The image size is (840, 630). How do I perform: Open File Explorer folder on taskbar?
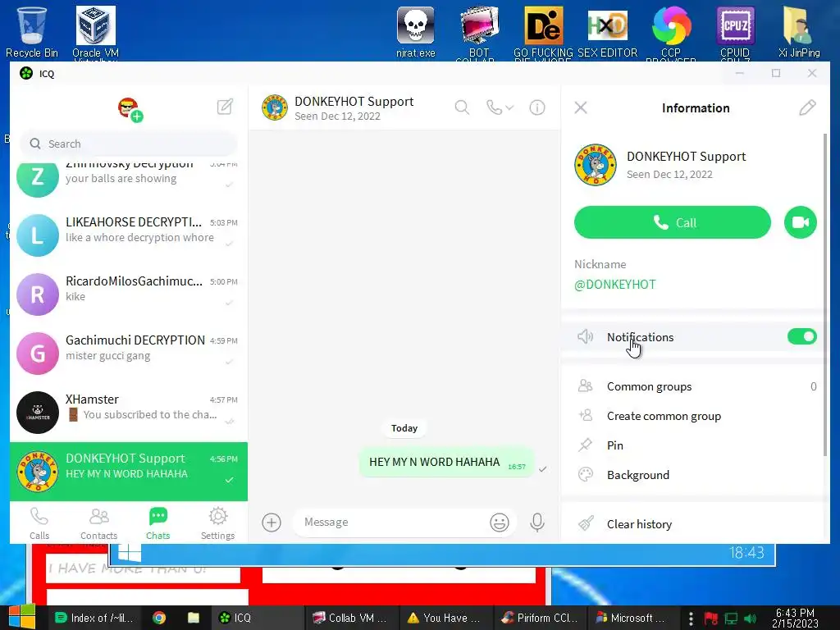pyautogui.click(x=194, y=618)
